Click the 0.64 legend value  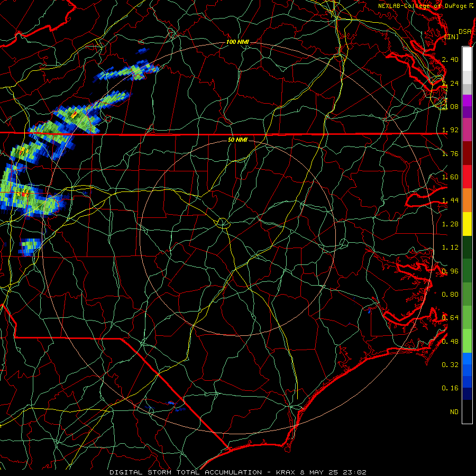click(x=450, y=318)
